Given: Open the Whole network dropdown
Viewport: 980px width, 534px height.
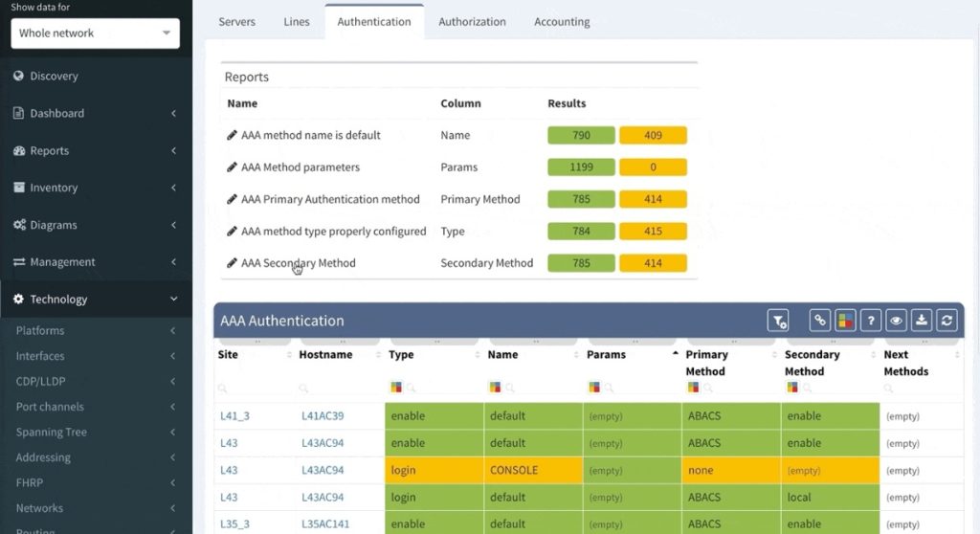Looking at the screenshot, I should (95, 33).
